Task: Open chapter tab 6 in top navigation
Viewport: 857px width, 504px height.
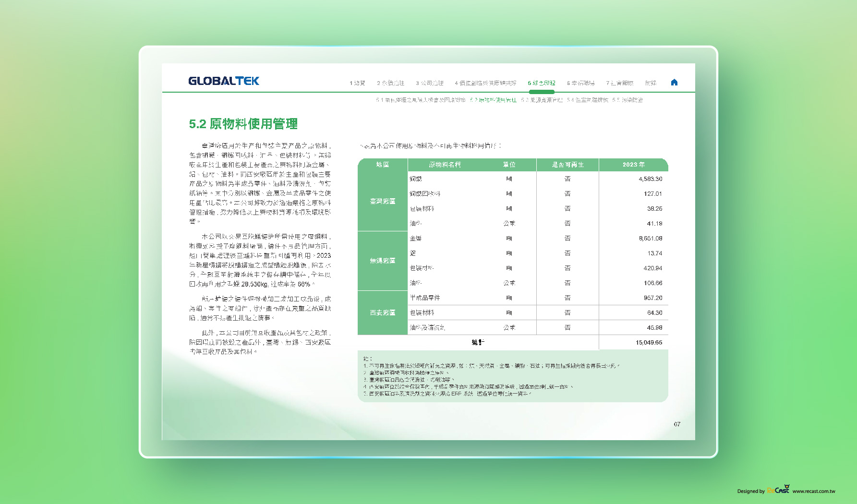Action: pos(580,83)
